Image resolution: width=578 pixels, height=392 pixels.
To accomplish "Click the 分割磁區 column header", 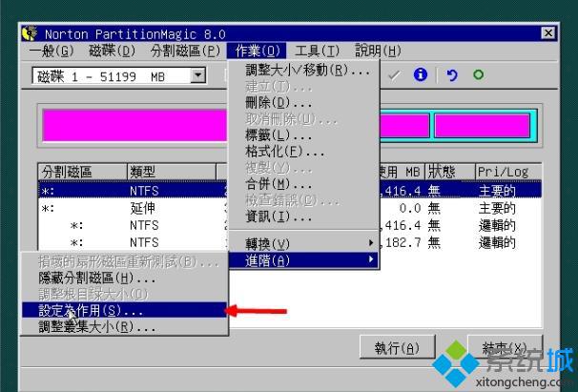I will 83,172.
